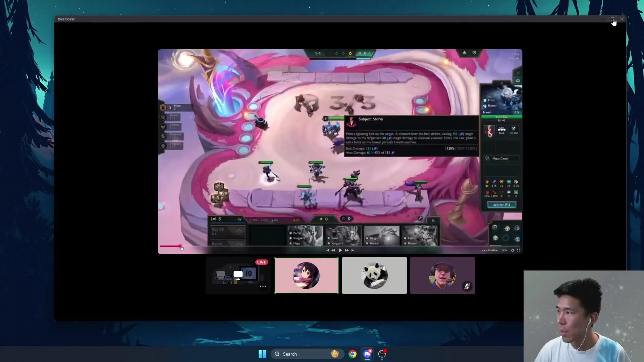The height and width of the screenshot is (362, 644).
Task: Jump to next round in replay
Action: click(x=353, y=250)
